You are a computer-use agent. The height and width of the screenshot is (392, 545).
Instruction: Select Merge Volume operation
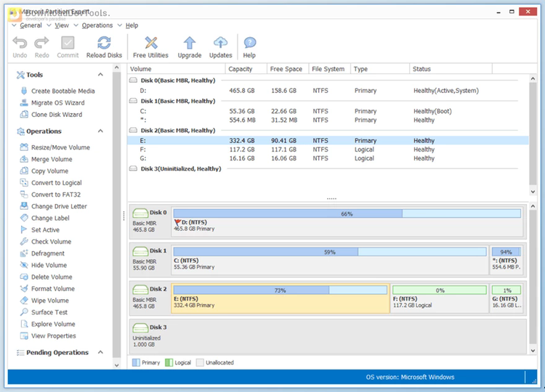[52, 160]
